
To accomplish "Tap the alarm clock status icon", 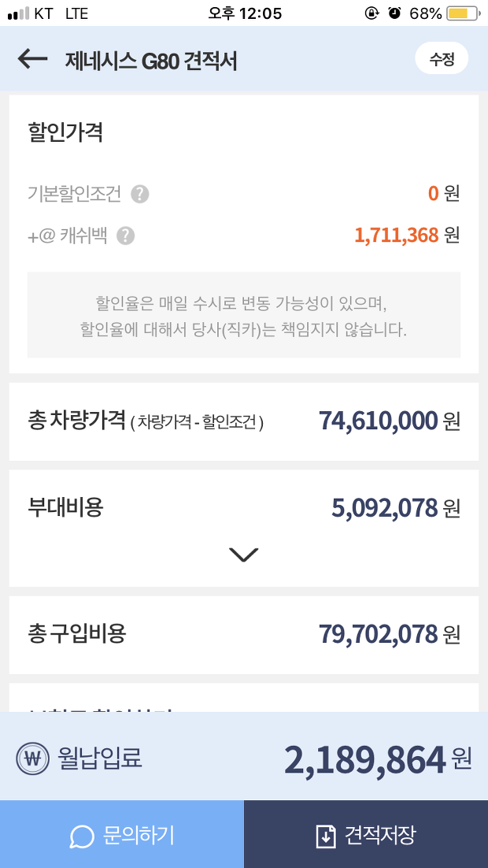I will coord(394,13).
